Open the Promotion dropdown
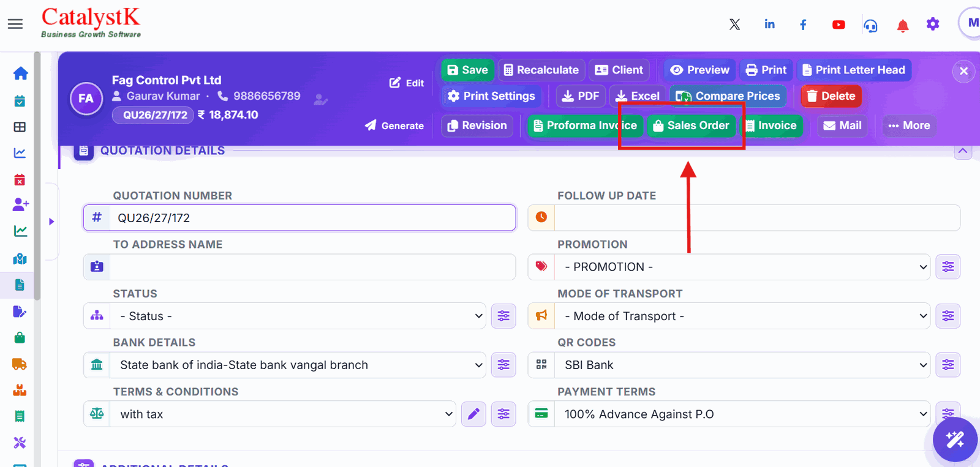The height and width of the screenshot is (467, 980). 742,267
